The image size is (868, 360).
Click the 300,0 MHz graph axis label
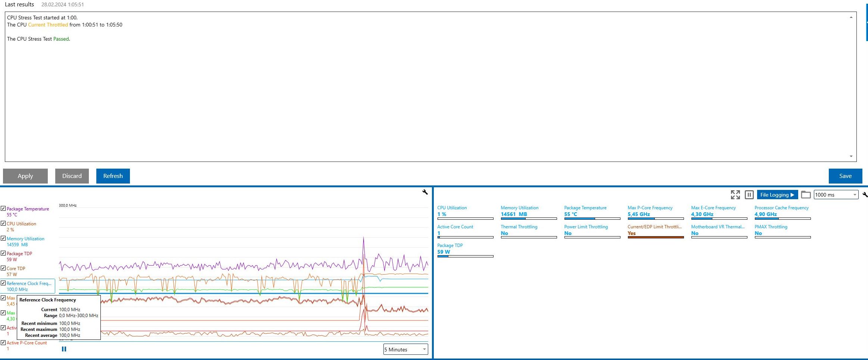click(68, 206)
